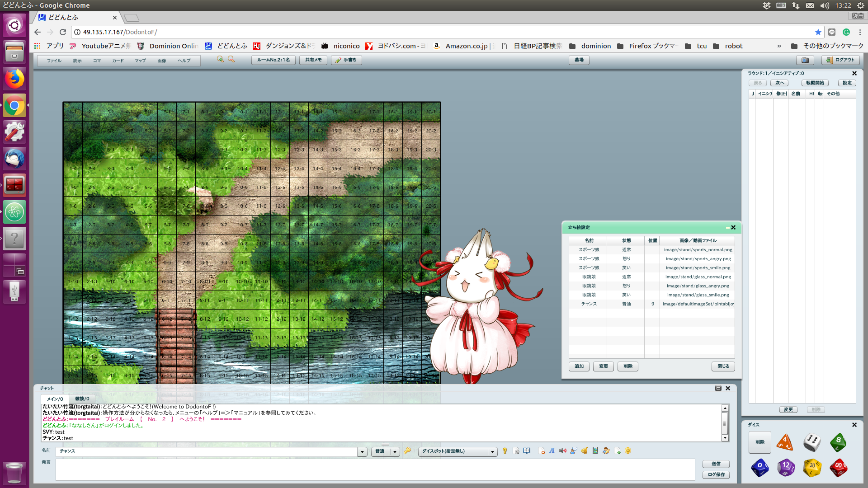
Task: Click the blue letter A font icon
Action: (x=552, y=450)
